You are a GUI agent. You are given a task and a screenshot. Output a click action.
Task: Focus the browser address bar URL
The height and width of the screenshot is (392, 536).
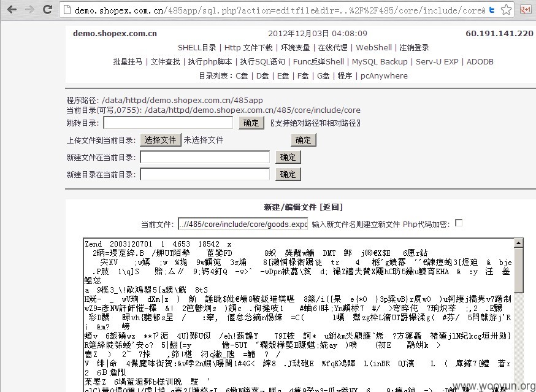[280, 10]
